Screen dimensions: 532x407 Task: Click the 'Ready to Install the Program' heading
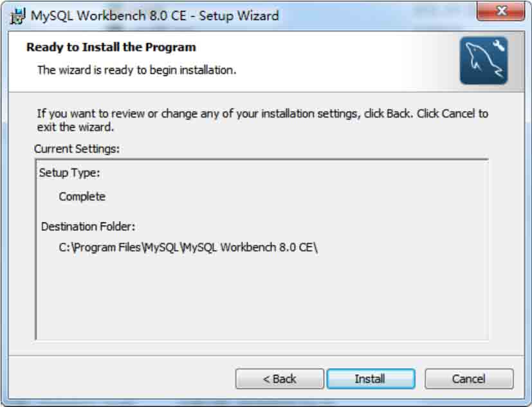coord(111,47)
